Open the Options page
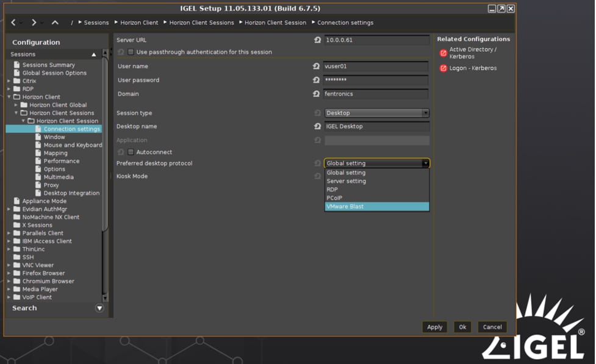596x364 pixels. pos(54,169)
